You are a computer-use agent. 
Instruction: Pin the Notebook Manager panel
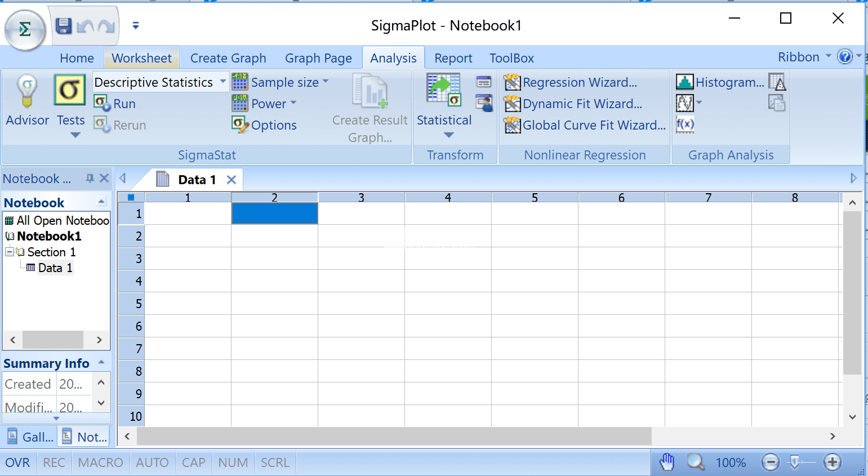[x=90, y=179]
